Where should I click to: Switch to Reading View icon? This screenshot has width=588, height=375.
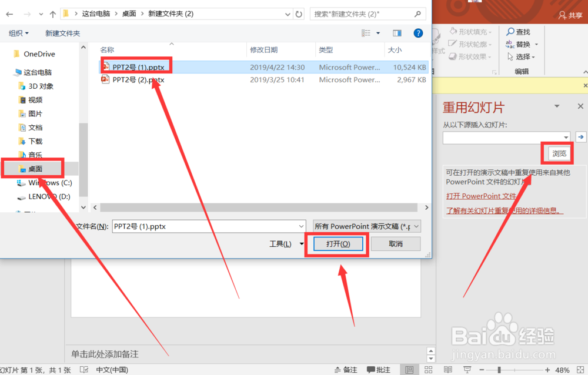[x=448, y=369]
